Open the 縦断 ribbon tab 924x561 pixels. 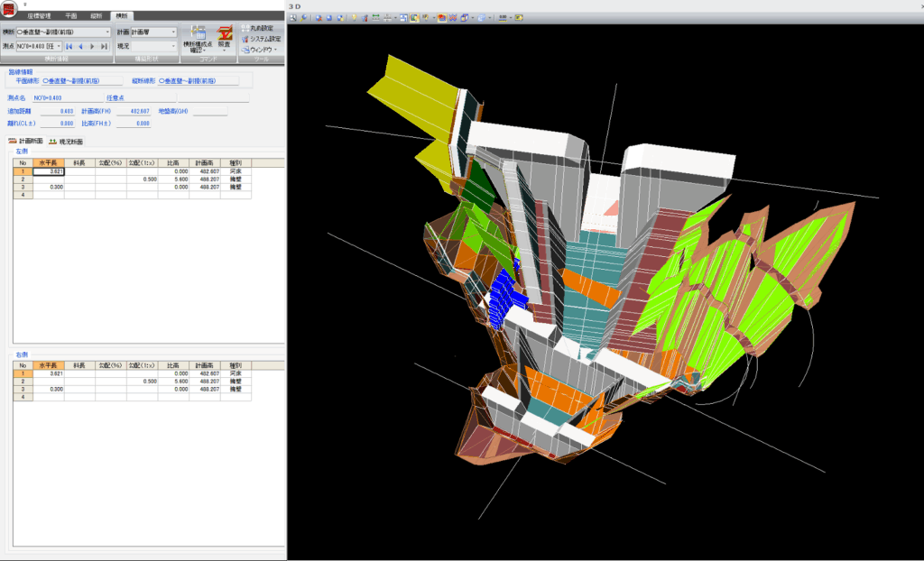(96, 16)
